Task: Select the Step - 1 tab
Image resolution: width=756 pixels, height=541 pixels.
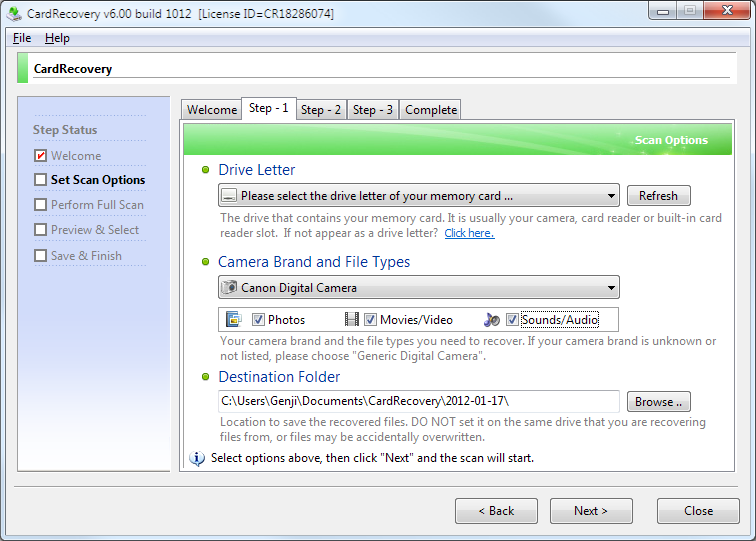Action: click(x=269, y=108)
